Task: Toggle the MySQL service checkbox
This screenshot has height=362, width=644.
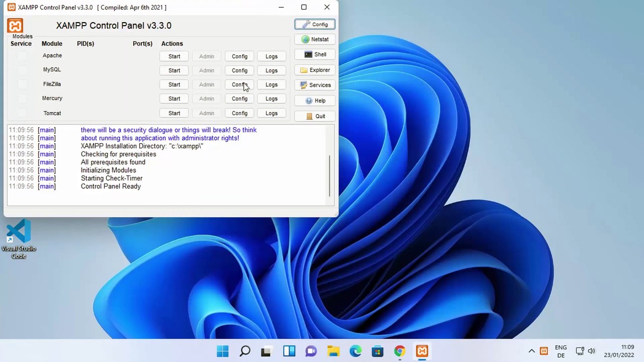Action: [x=22, y=70]
